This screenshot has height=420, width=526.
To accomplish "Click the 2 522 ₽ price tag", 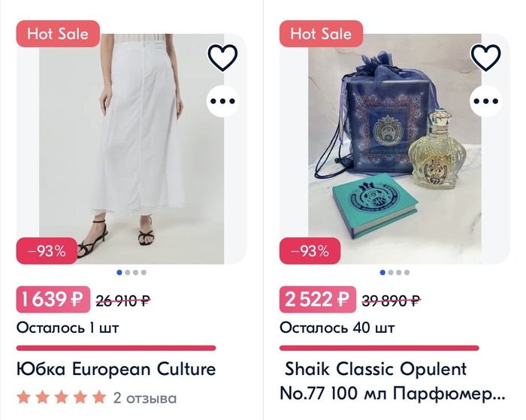I will click(x=318, y=299).
